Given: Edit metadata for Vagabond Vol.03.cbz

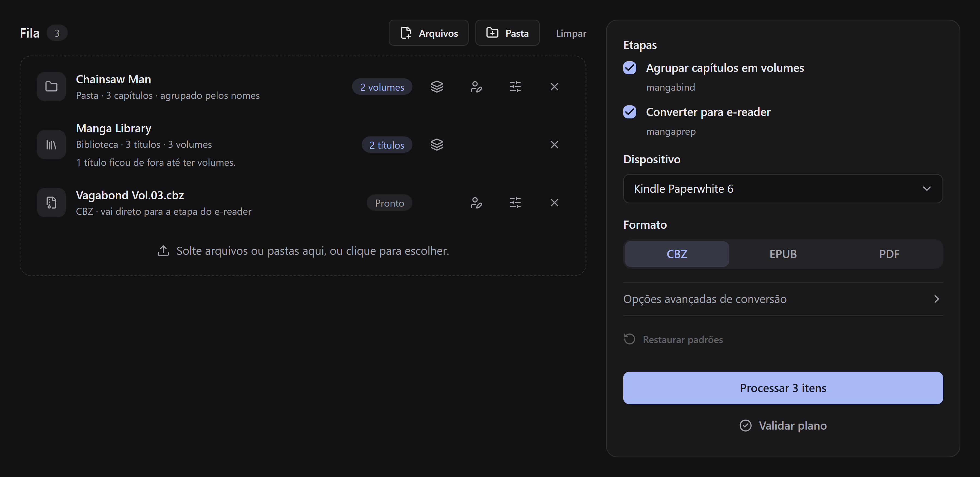Looking at the screenshot, I should (x=476, y=203).
